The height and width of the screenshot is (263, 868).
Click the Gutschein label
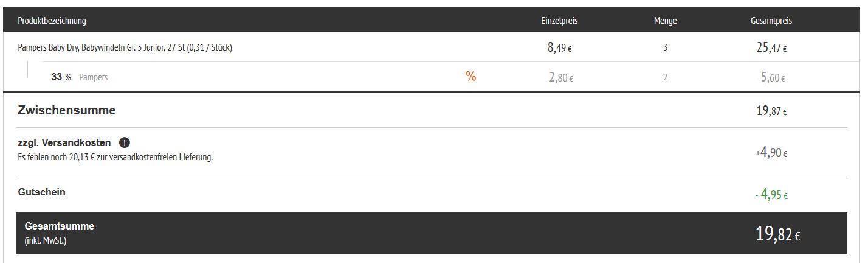[42, 192]
